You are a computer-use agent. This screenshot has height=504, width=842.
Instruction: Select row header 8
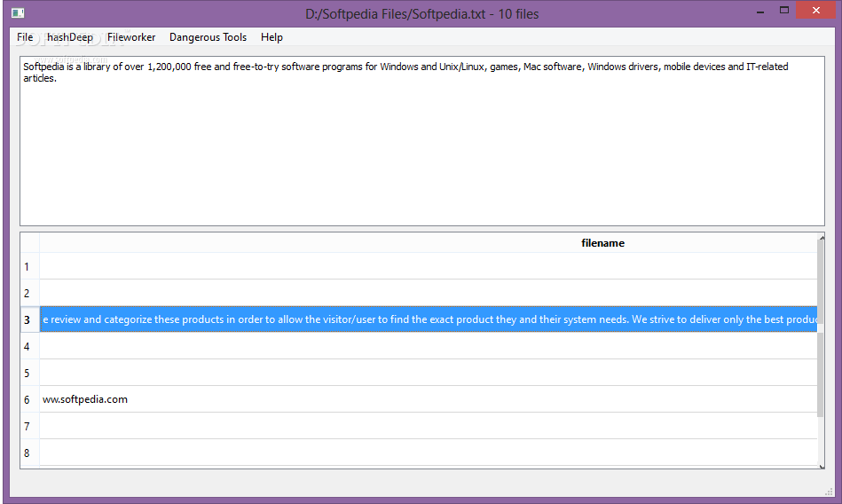pos(30,453)
